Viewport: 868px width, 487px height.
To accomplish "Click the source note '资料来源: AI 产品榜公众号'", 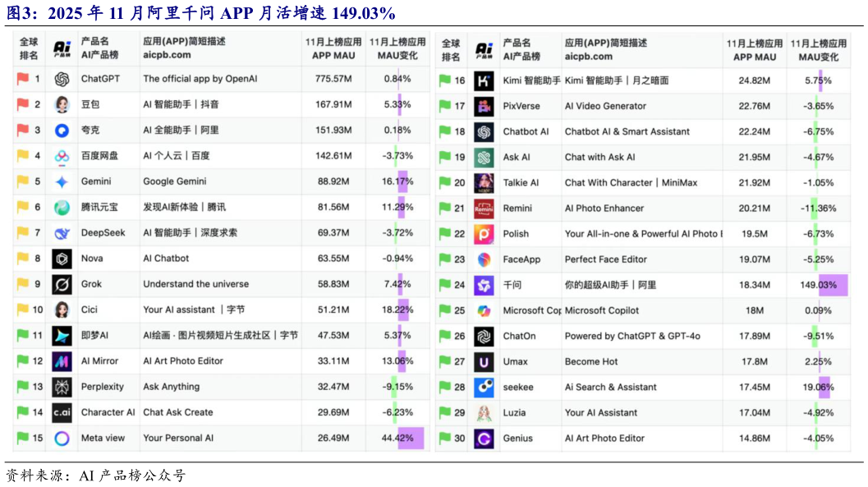I will (x=96, y=476).
